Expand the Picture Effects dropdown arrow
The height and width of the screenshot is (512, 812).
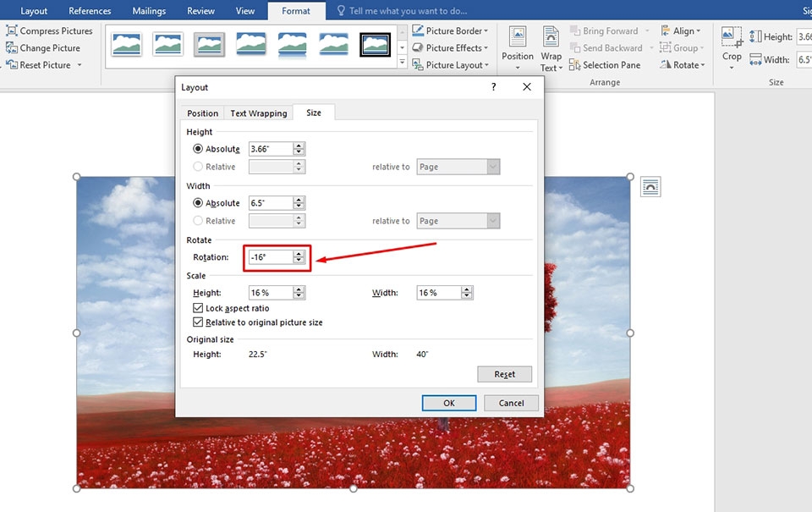click(486, 48)
